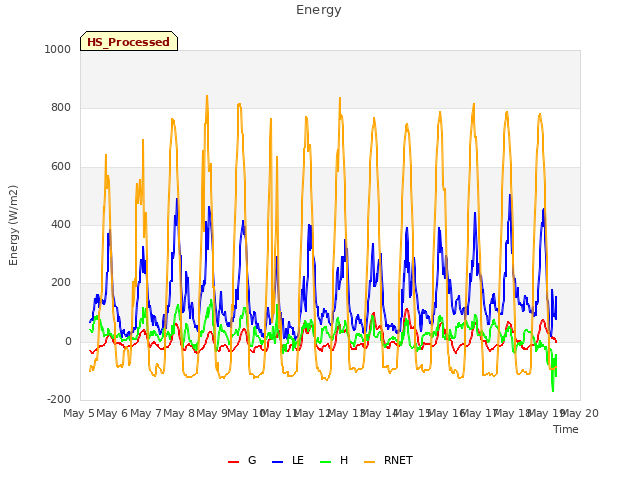Click the blue LE legend color marker
The width and height of the screenshot is (640, 480).
[278, 462]
